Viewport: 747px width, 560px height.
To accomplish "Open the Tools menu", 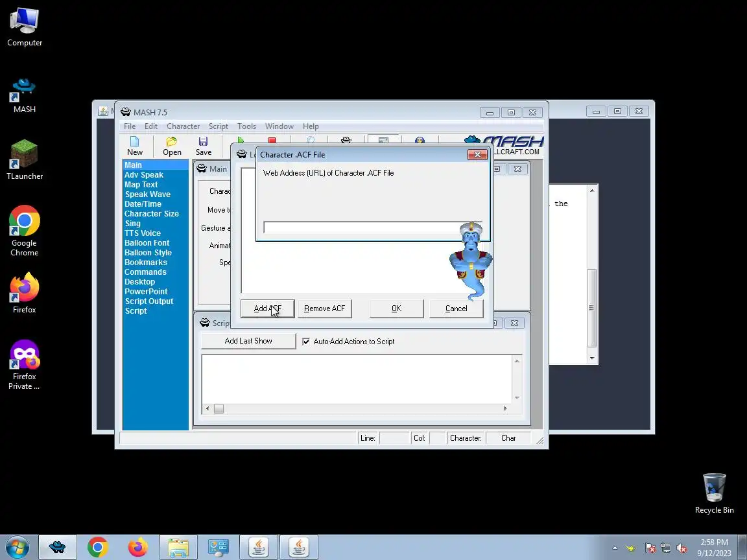I will click(x=247, y=126).
